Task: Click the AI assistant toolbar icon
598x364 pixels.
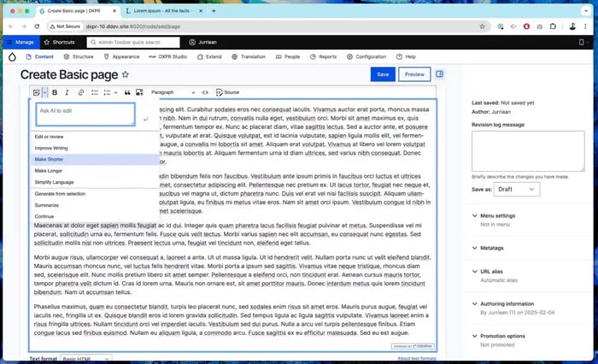Action: click(x=37, y=92)
